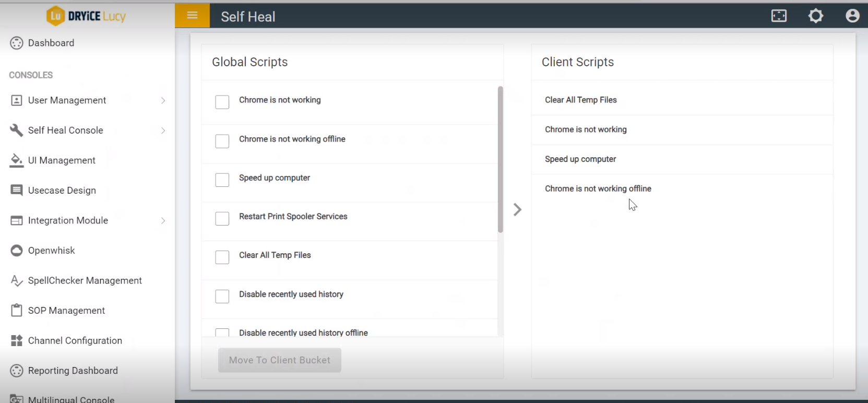
Task: Click the Usecase Design chat icon
Action: coord(17,190)
